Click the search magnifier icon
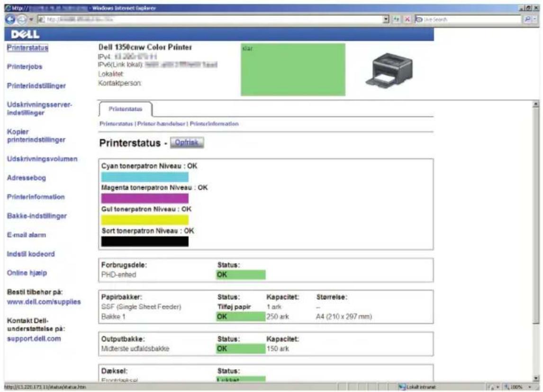Image resolution: width=543 pixels, height=392 pixels. tap(527, 19)
